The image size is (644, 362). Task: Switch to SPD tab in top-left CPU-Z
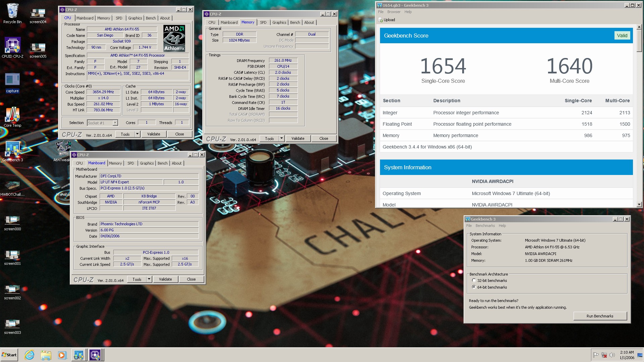[x=119, y=18]
